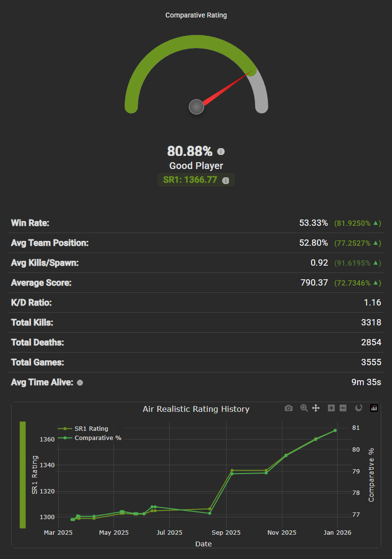Click the Jan 2026 final data point
This screenshot has width=392, height=559.
pos(335,431)
